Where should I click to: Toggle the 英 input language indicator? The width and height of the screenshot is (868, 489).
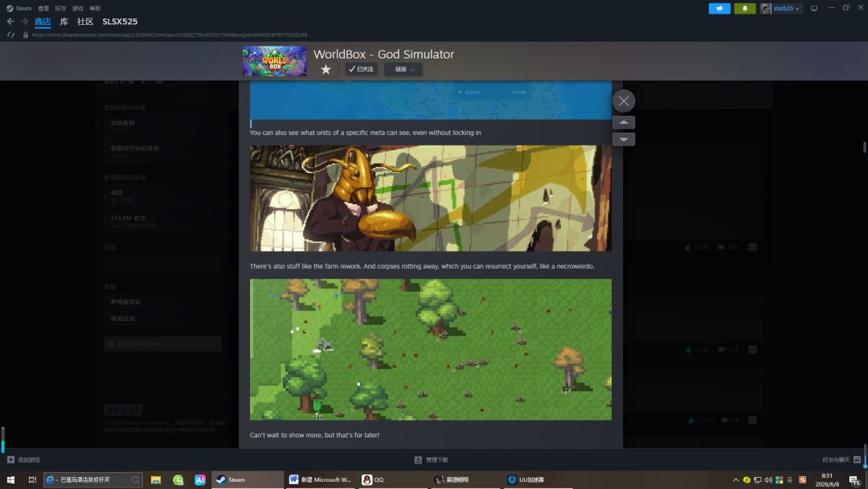pos(790,480)
